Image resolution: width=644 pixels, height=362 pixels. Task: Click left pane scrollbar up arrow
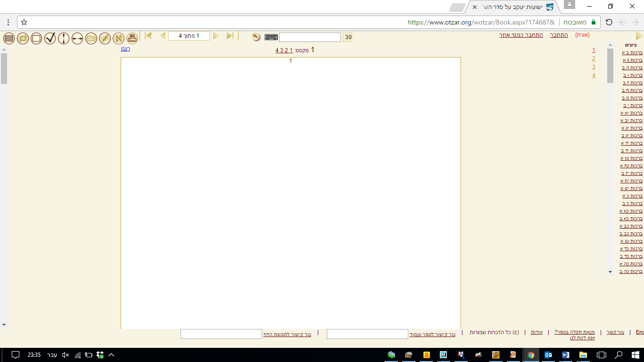click(4, 49)
